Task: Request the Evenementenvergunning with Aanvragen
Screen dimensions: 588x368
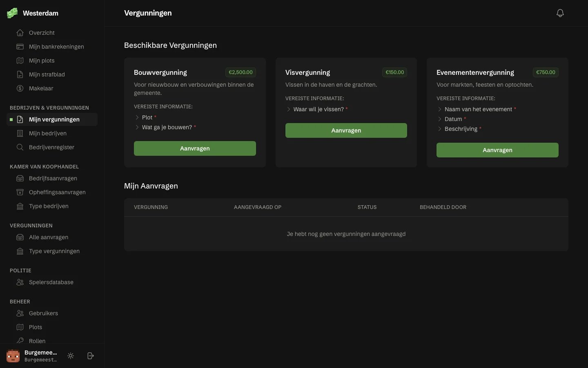Action: [x=497, y=150]
